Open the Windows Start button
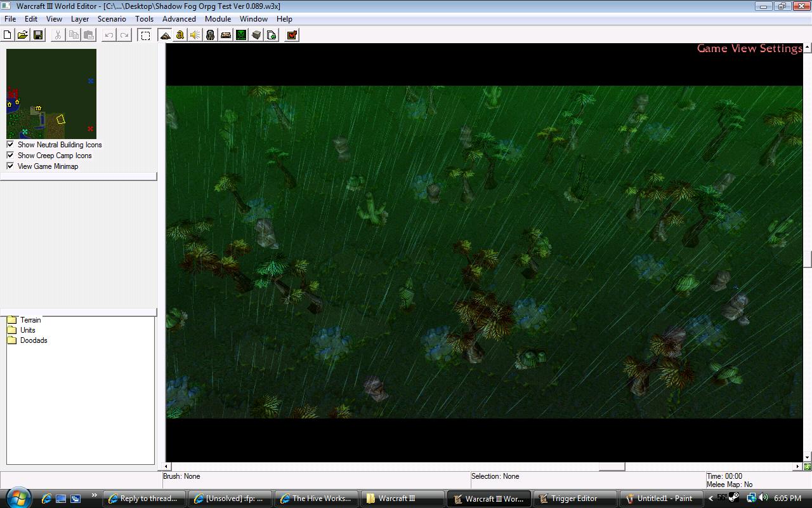 (17, 497)
